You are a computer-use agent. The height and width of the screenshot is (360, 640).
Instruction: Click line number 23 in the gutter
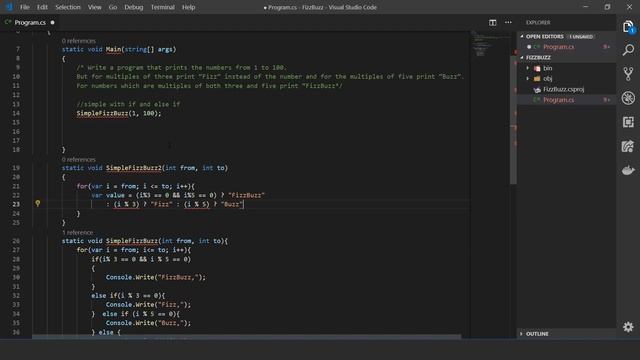pyautogui.click(x=16, y=204)
